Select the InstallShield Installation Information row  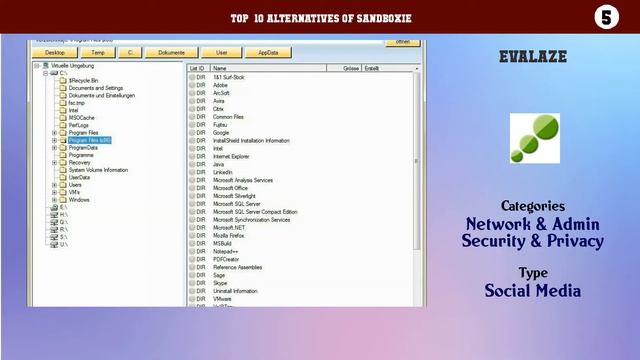pos(300,140)
